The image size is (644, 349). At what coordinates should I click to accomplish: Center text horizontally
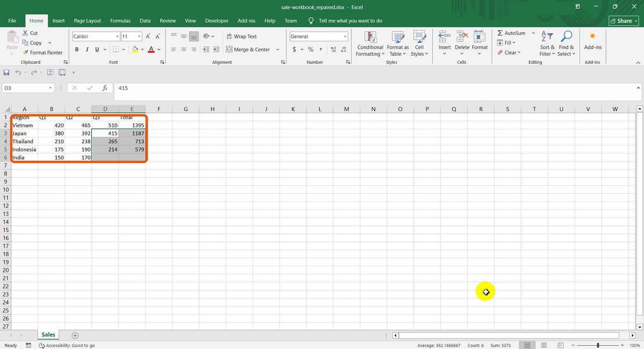184,49
